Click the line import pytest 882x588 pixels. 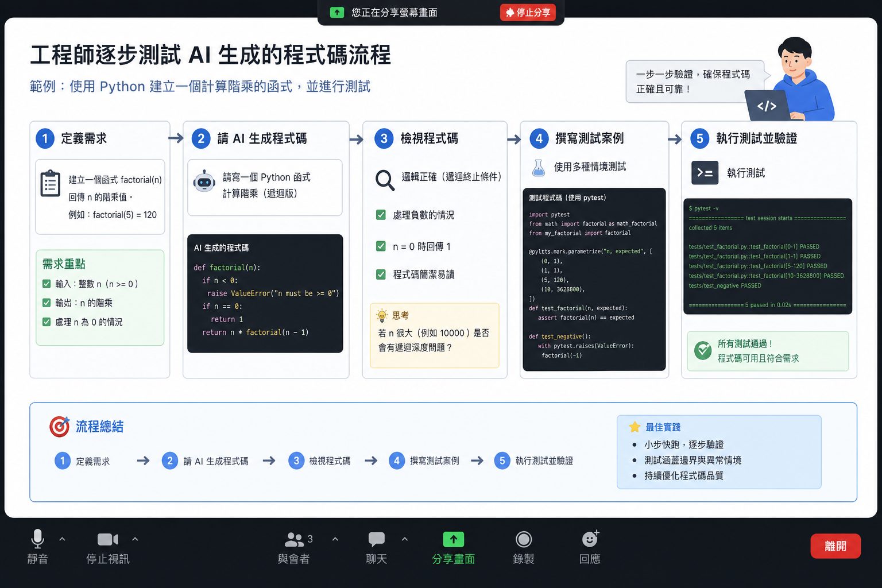[x=550, y=214]
